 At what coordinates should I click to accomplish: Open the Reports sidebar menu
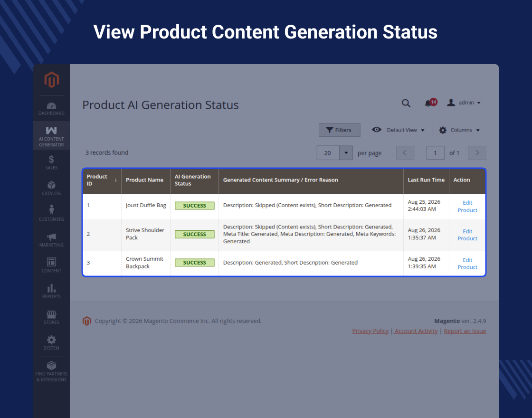coord(51,291)
